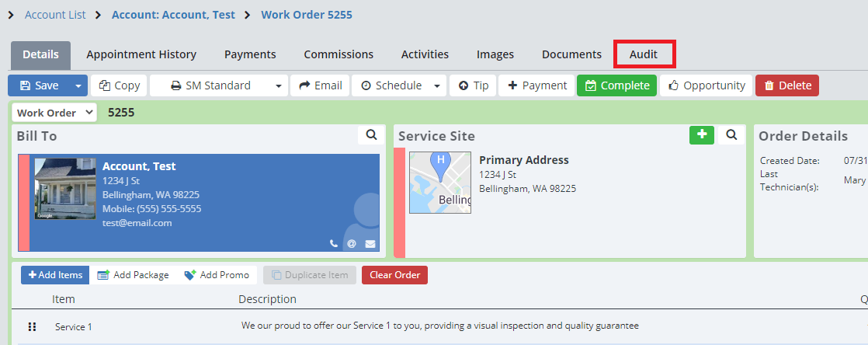868x345 pixels.
Task: Click the Add Promo tag button
Action: (x=217, y=275)
